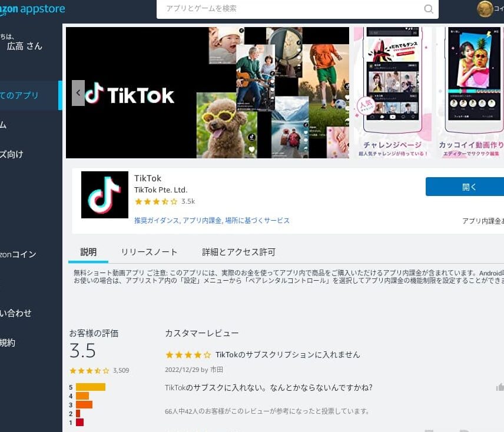Image resolution: width=504 pixels, height=432 pixels.
Task: Open the チャレンジページ screenshot thumbnail
Action: pos(392,92)
